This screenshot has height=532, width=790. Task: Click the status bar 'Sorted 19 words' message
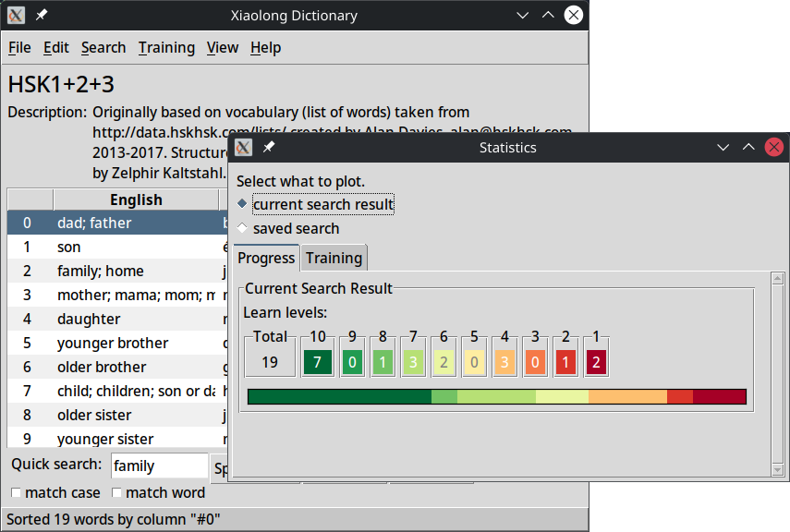click(114, 519)
